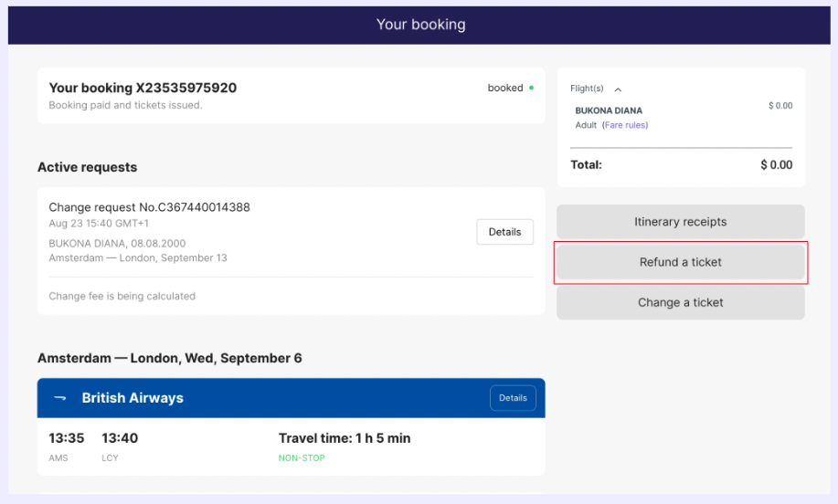Open Itinerary receipts
The width and height of the screenshot is (838, 504).
tap(680, 222)
